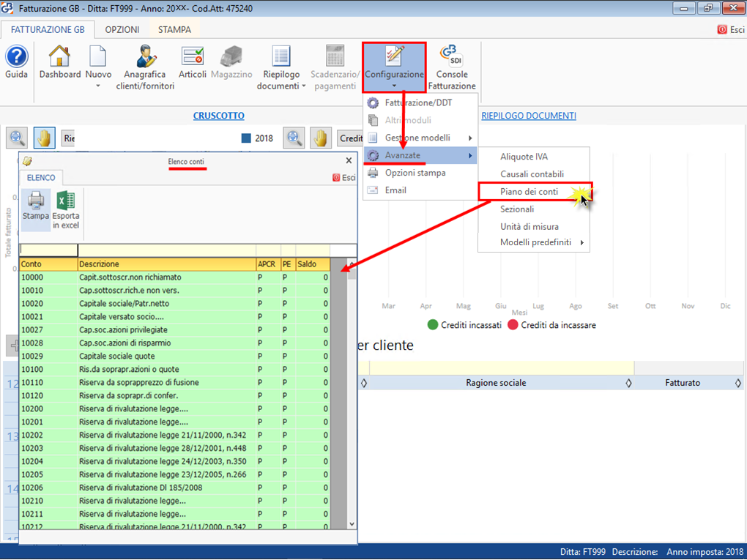Select Opzioni stampa menu entry
Image resolution: width=747 pixels, height=560 pixels.
click(415, 173)
